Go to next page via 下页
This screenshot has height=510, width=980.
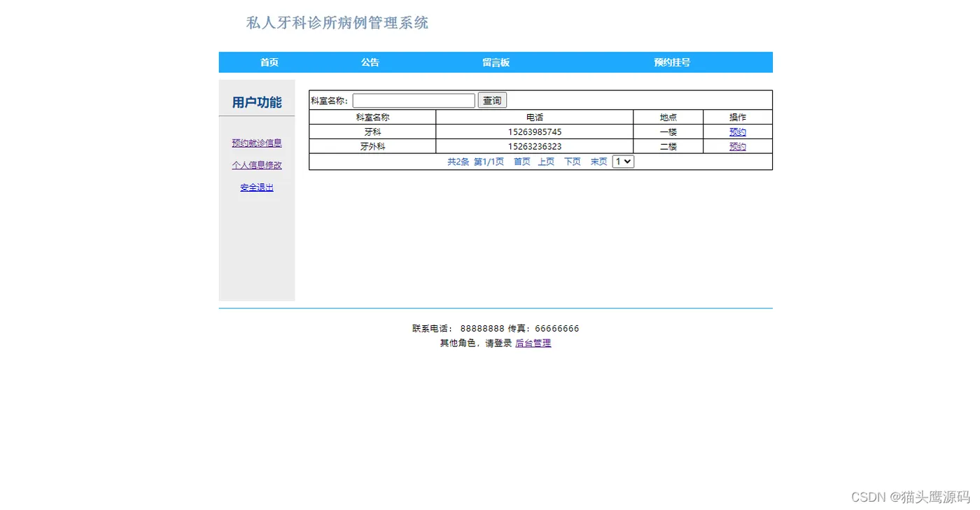coord(573,162)
